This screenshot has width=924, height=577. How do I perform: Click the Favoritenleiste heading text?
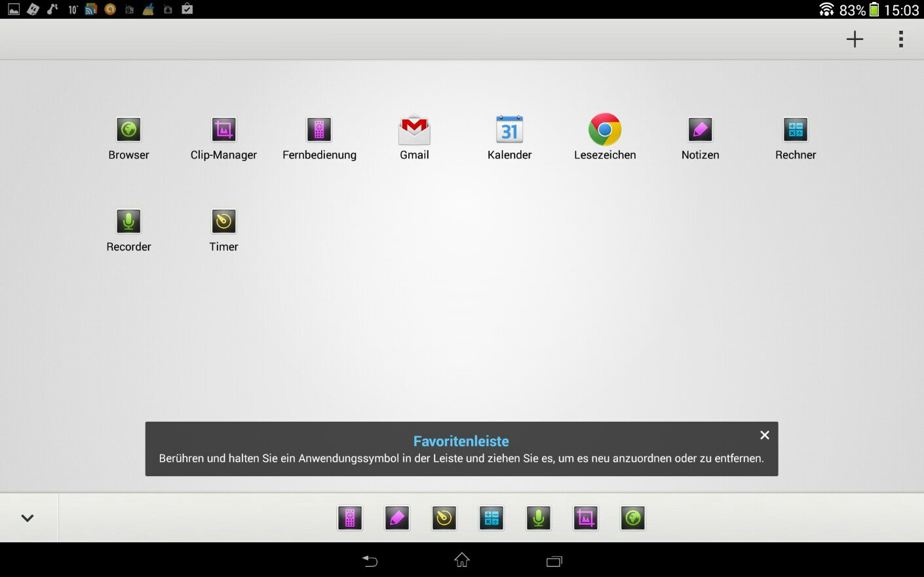point(461,441)
